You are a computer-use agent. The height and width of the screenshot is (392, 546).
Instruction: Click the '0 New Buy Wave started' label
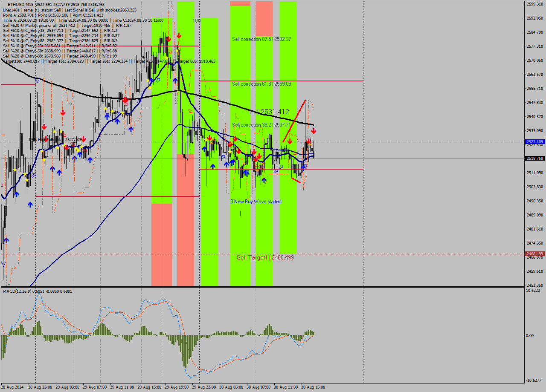point(256,202)
